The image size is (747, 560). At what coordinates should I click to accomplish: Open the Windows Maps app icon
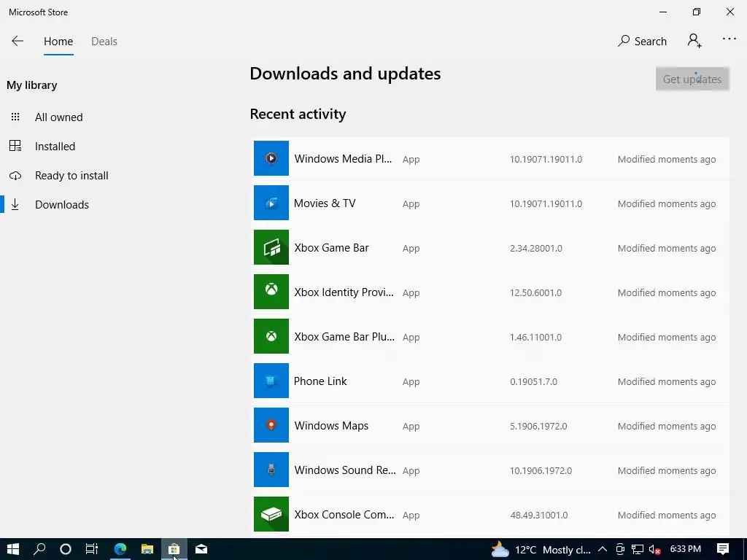[x=271, y=425]
